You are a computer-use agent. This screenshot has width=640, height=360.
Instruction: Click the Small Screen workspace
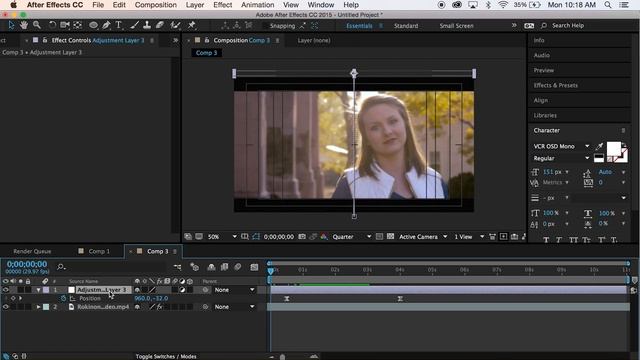click(456, 26)
